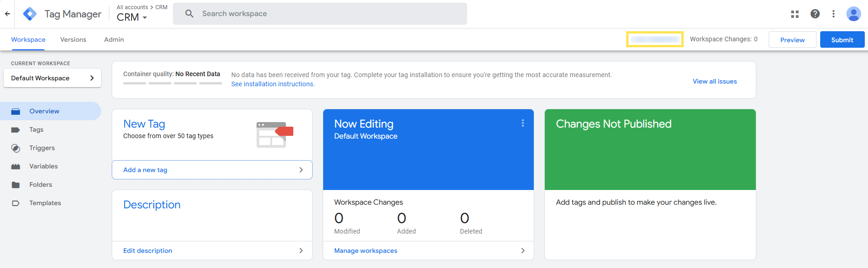Click the back arrow icon
This screenshot has width=868, height=268.
pyautogui.click(x=7, y=14)
